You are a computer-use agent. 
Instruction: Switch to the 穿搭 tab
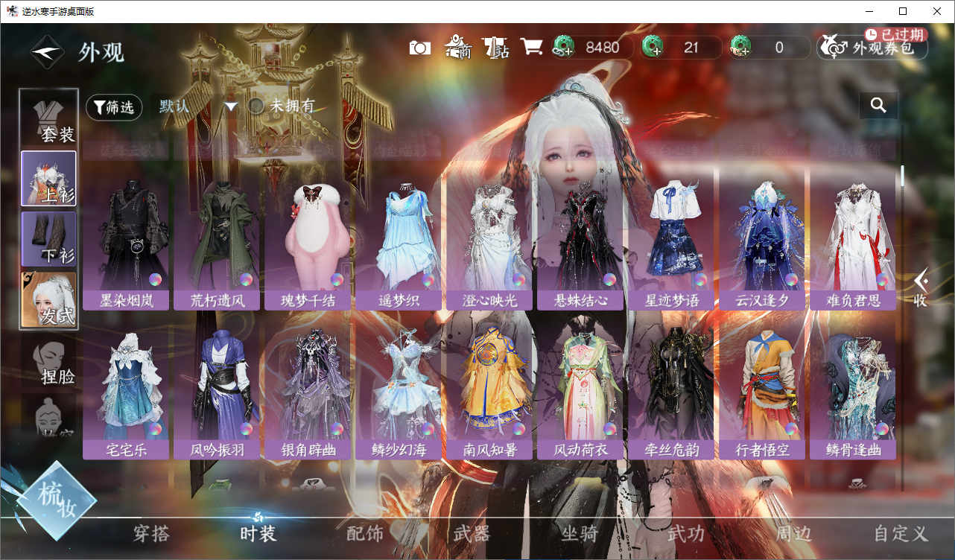coord(151,533)
